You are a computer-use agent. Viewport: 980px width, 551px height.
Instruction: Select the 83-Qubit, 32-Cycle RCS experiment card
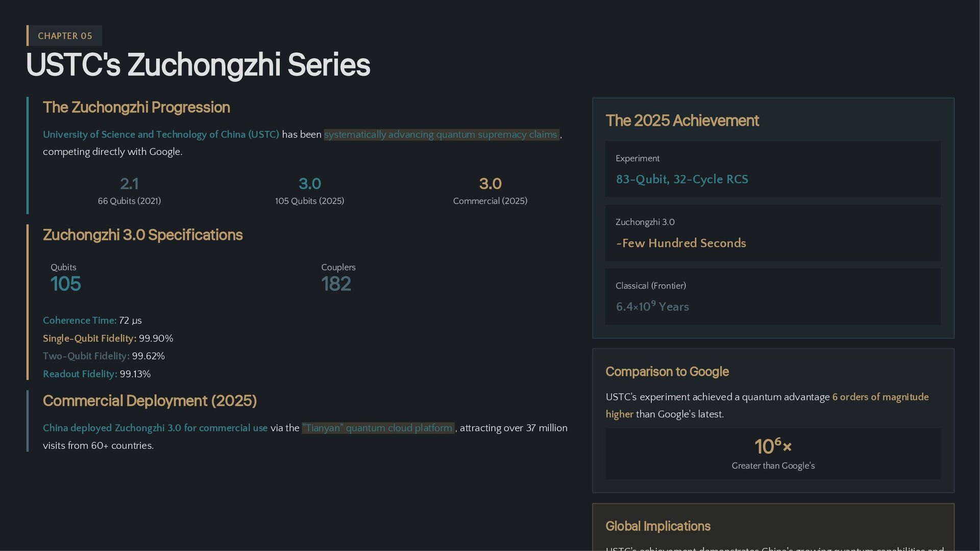pyautogui.click(x=773, y=169)
